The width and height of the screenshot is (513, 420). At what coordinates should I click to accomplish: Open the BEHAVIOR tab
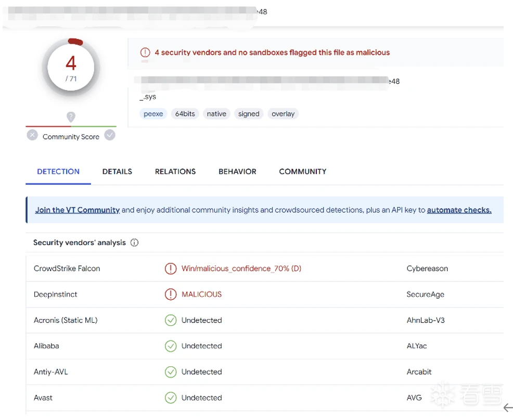[237, 172]
